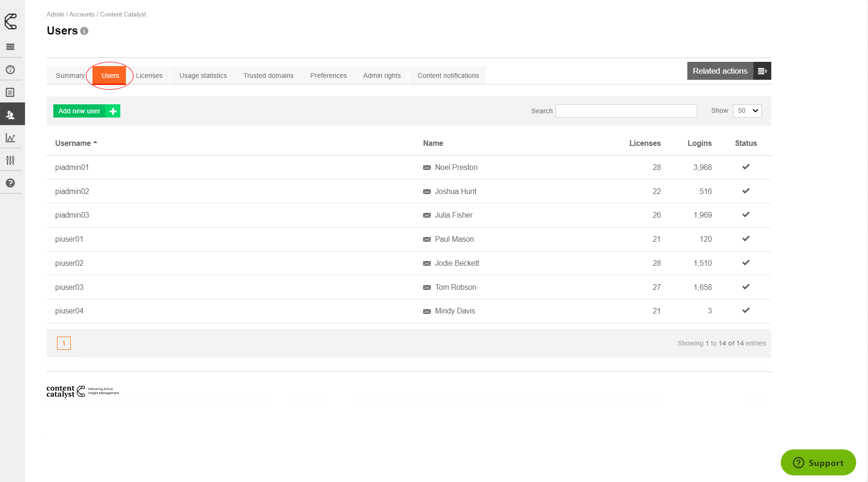Image resolution: width=868 pixels, height=482 pixels.
Task: Select the users icon in sidebar
Action: [10, 115]
